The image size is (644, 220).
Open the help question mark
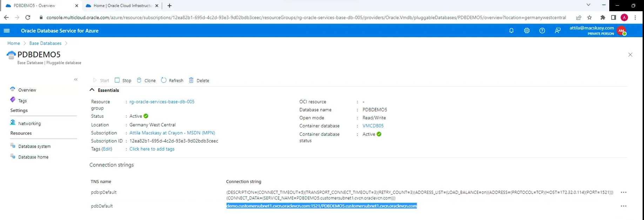click(542, 31)
